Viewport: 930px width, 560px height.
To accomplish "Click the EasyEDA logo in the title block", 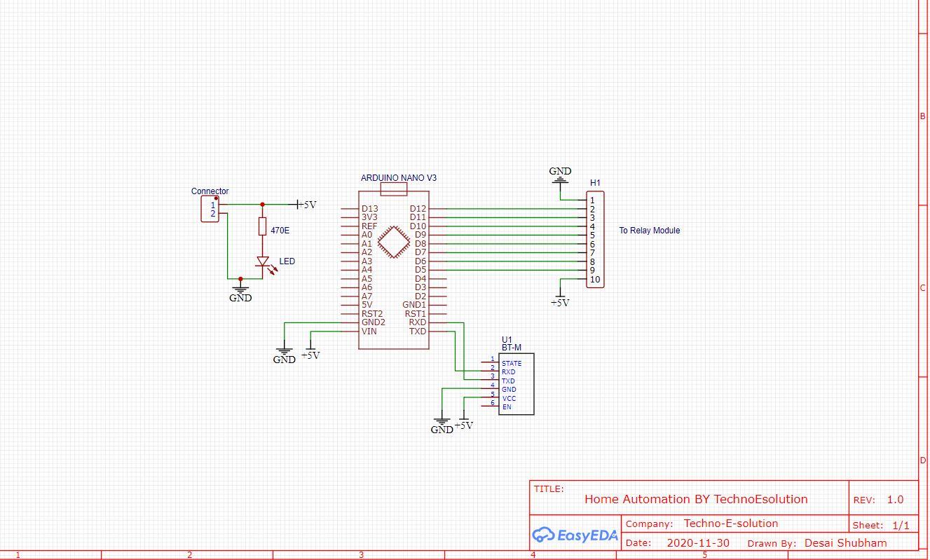I will pos(574,535).
